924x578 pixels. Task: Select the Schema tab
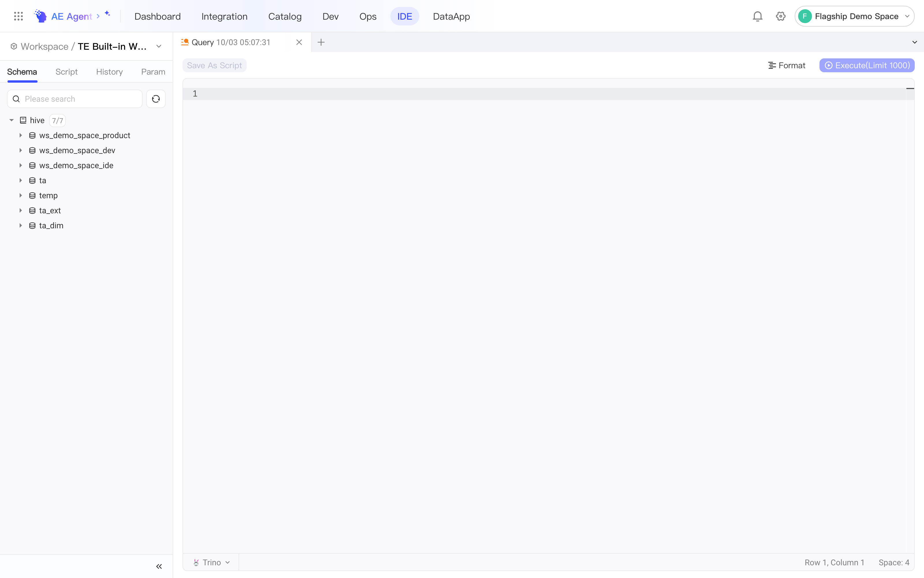22,72
